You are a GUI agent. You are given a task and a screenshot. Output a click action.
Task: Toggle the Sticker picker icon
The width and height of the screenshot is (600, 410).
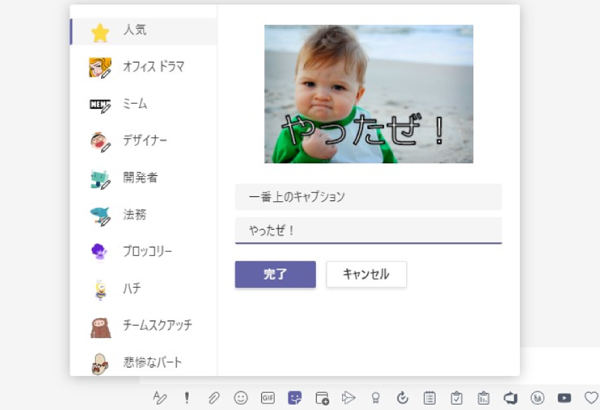pos(295,398)
